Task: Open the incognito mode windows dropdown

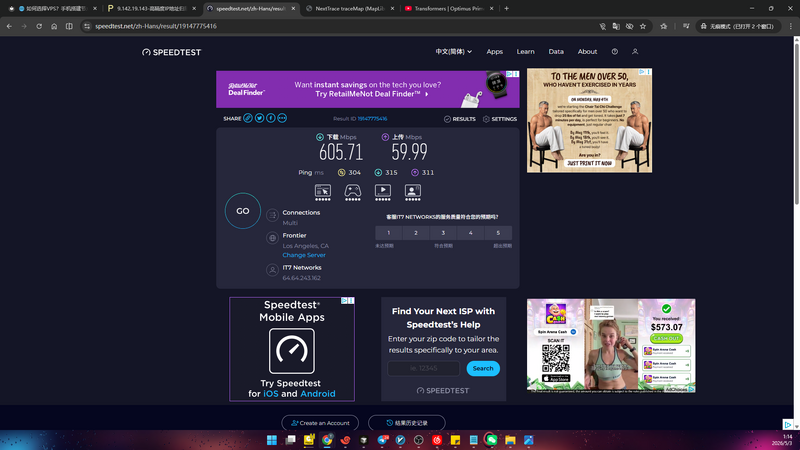Action: click(x=739, y=26)
